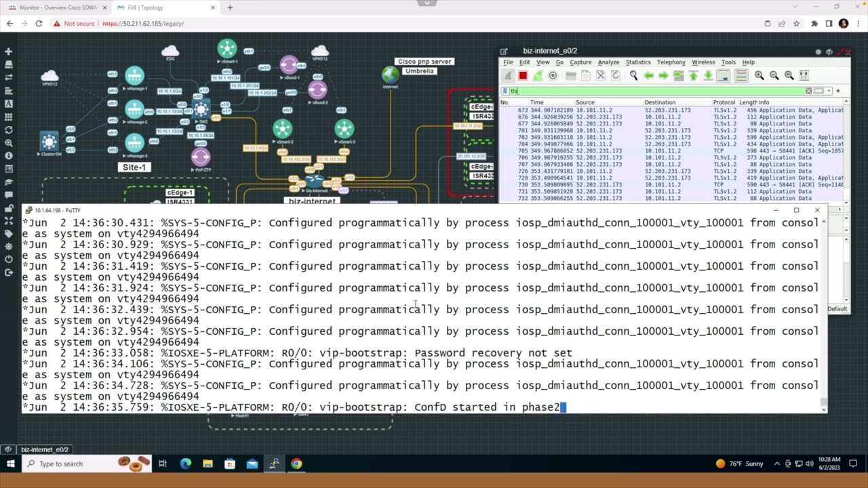Click the red stop capture button in Wireshark
The width and height of the screenshot is (868, 488).
click(x=523, y=76)
